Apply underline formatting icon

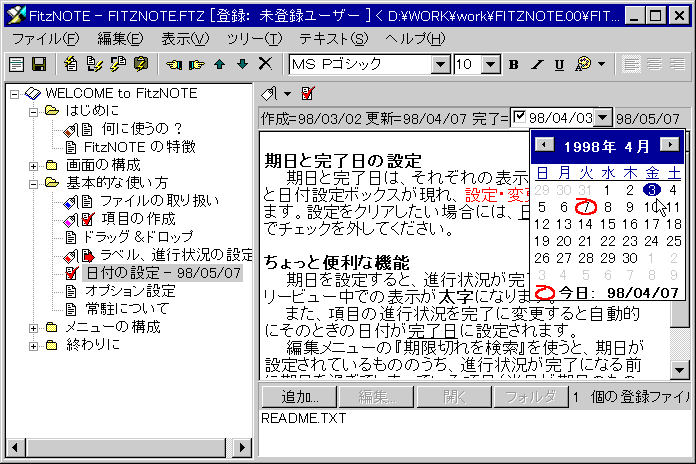(x=559, y=65)
